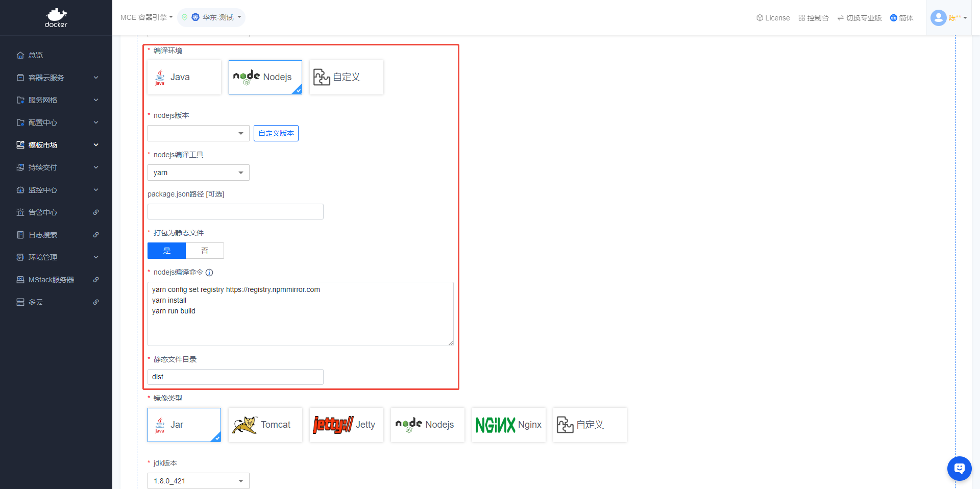The height and width of the screenshot is (489, 980).
Task: Click the License link in header
Action: 773,18
